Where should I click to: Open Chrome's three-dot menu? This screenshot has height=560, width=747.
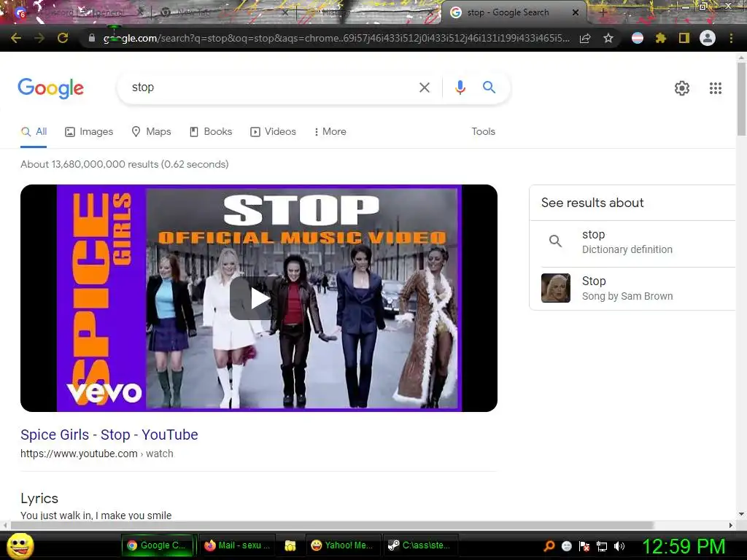(731, 38)
